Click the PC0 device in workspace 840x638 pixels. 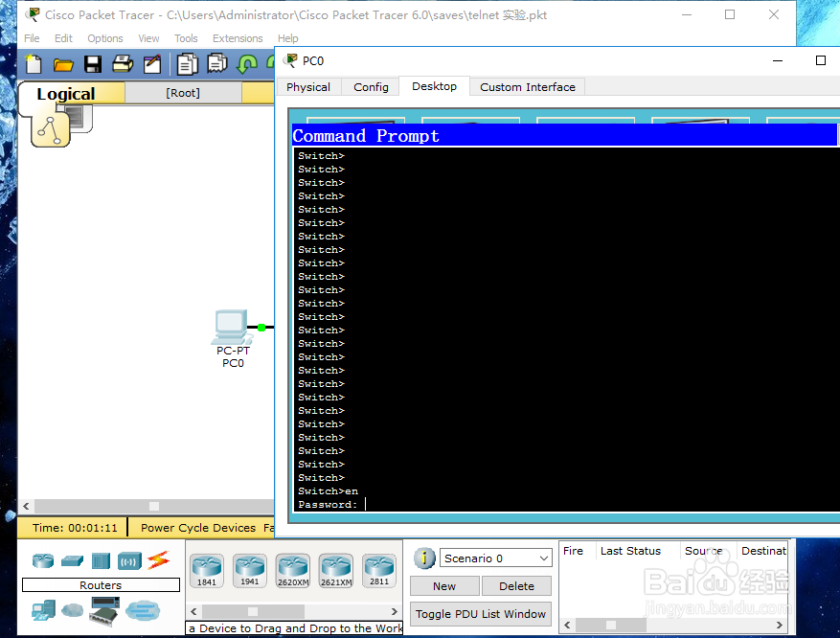[x=233, y=328]
